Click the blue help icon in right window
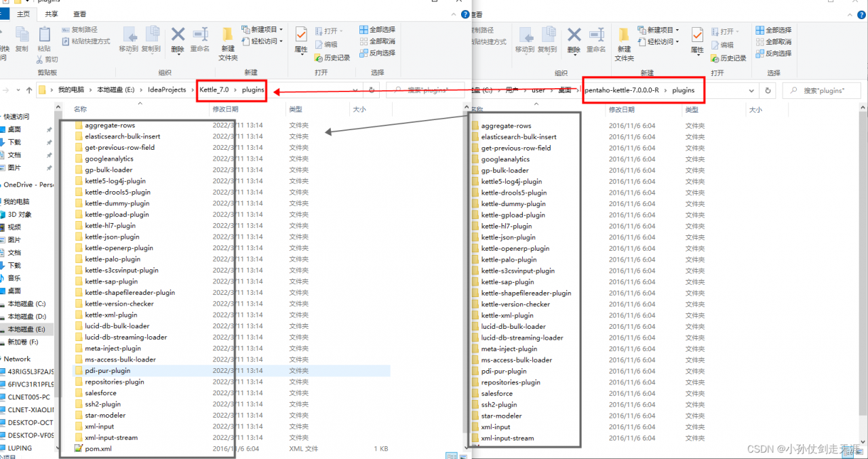The height and width of the screenshot is (459, 868). click(862, 14)
